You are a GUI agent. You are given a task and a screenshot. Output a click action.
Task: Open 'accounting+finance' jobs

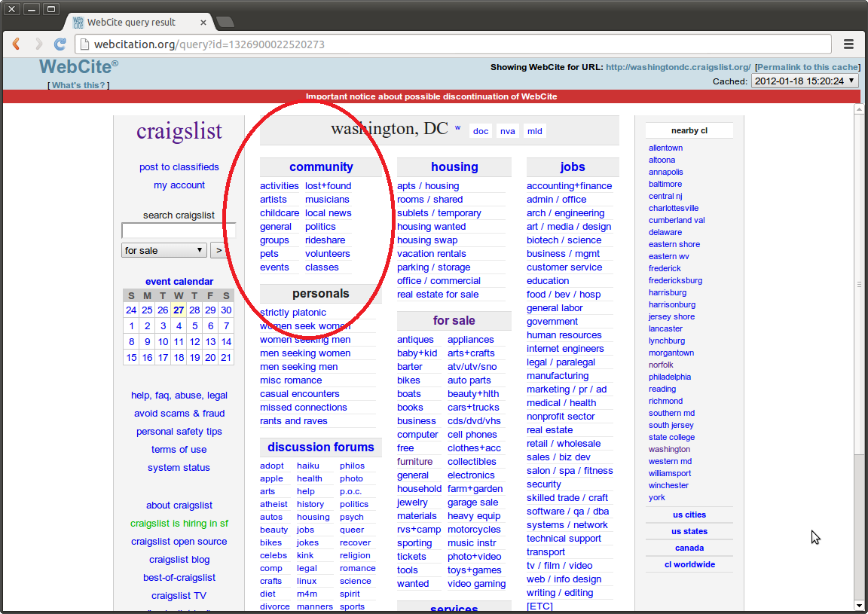pyautogui.click(x=569, y=185)
